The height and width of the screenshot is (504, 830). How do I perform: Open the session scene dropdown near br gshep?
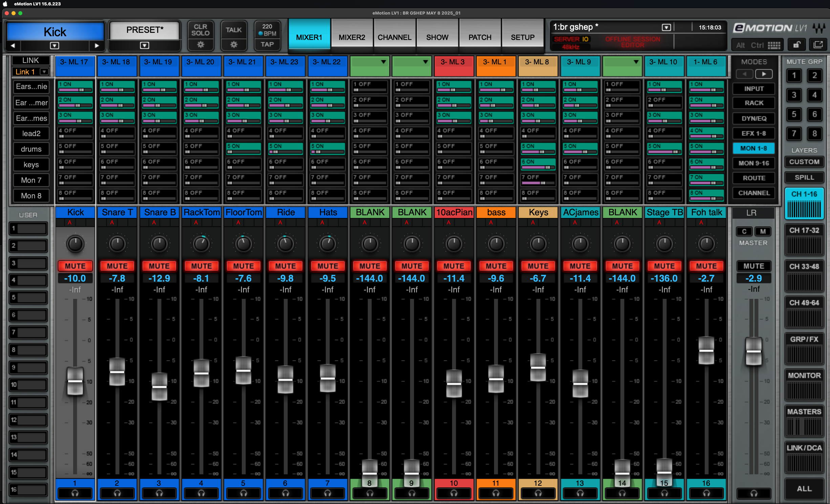(x=666, y=27)
